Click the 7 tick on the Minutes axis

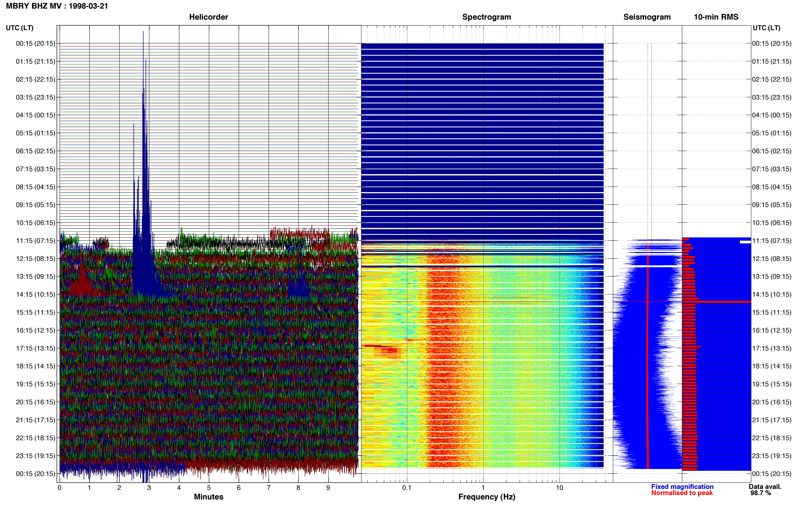269,488
